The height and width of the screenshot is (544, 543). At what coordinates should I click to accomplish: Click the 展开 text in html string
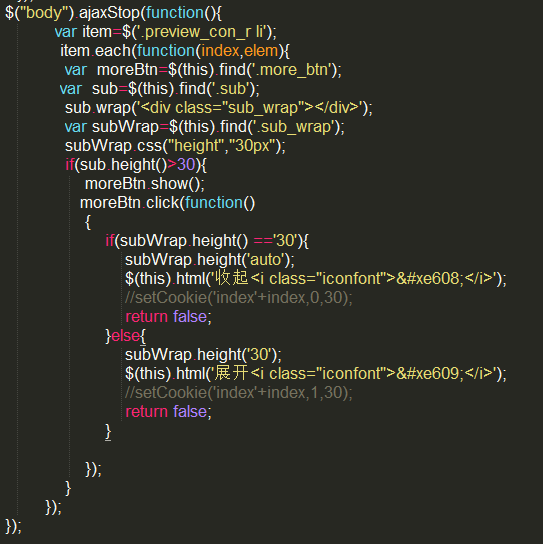coord(231,373)
